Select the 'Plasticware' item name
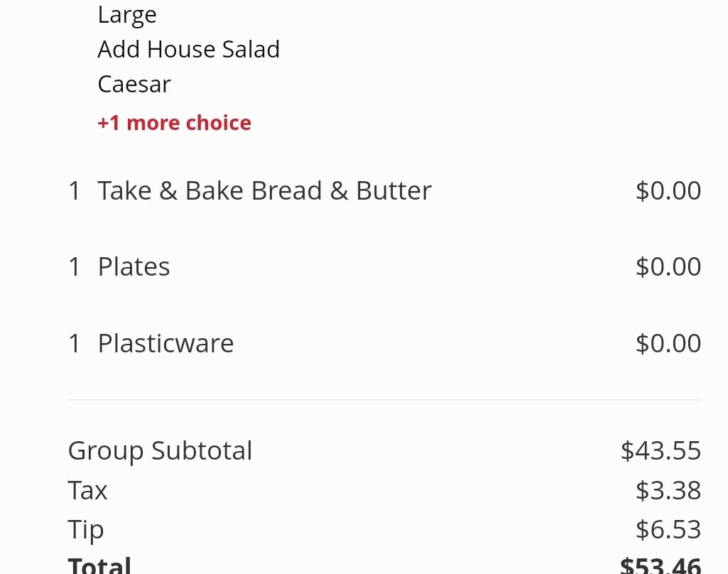Viewport: 728px width, 574px height. [x=165, y=344]
